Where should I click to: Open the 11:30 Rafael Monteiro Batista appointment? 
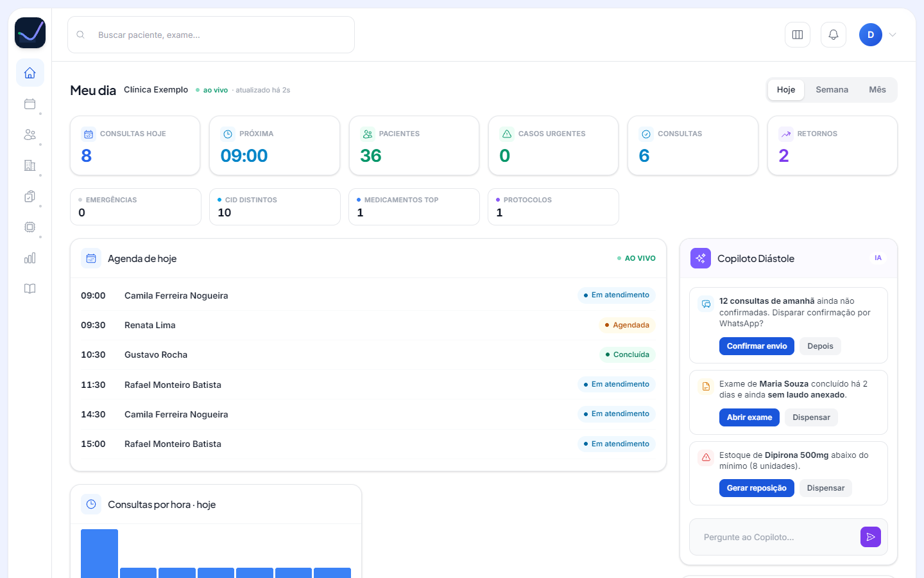click(368, 385)
